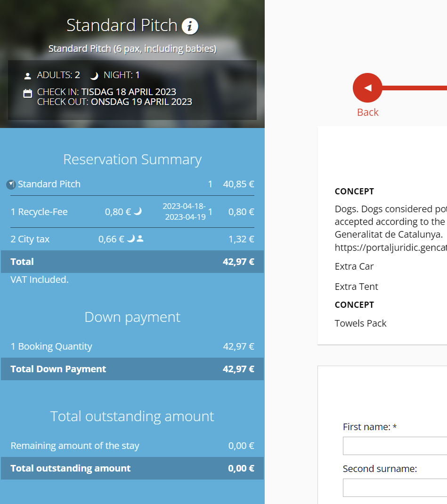
Task: Click the moon icon in City tax row
Action: click(130, 239)
